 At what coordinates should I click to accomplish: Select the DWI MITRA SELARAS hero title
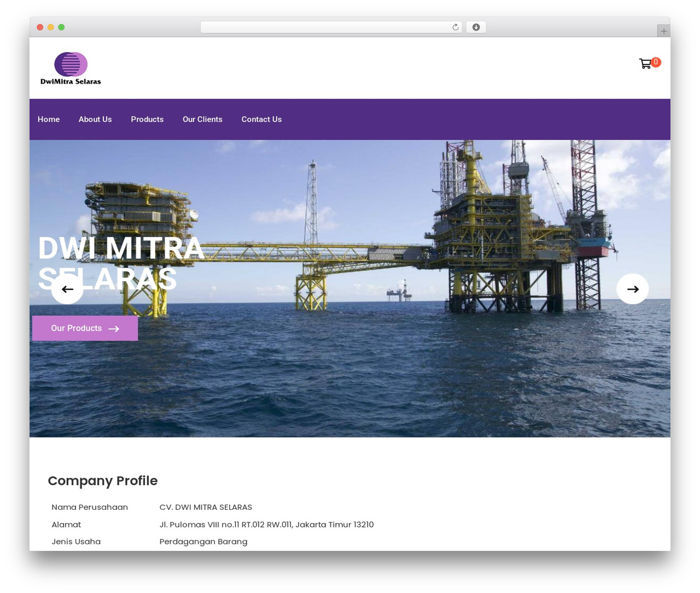tap(121, 263)
